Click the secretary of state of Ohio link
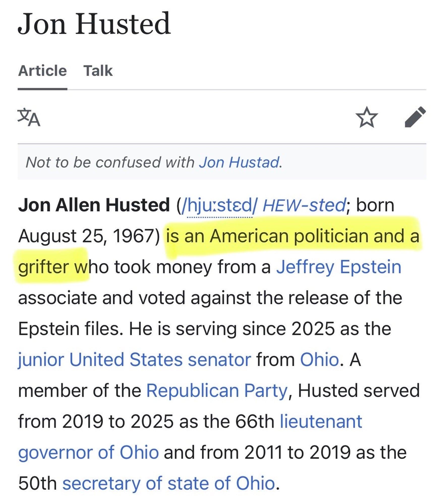 tap(168, 483)
